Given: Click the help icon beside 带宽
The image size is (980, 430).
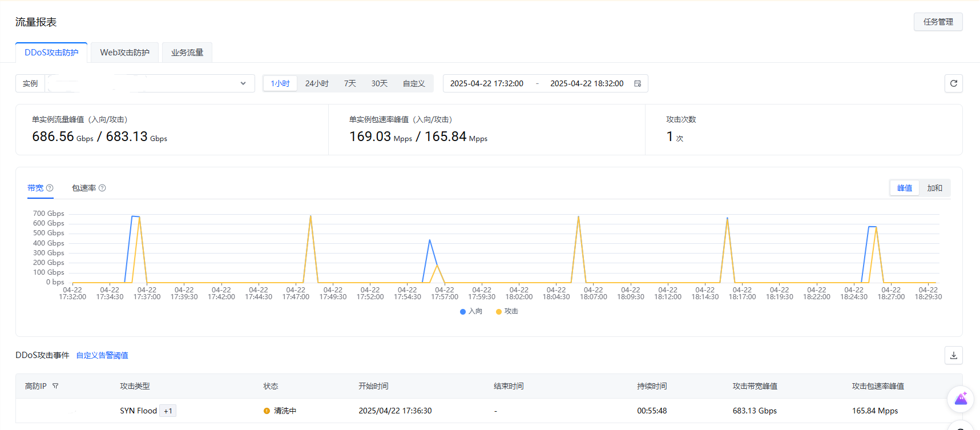Looking at the screenshot, I should (x=50, y=188).
